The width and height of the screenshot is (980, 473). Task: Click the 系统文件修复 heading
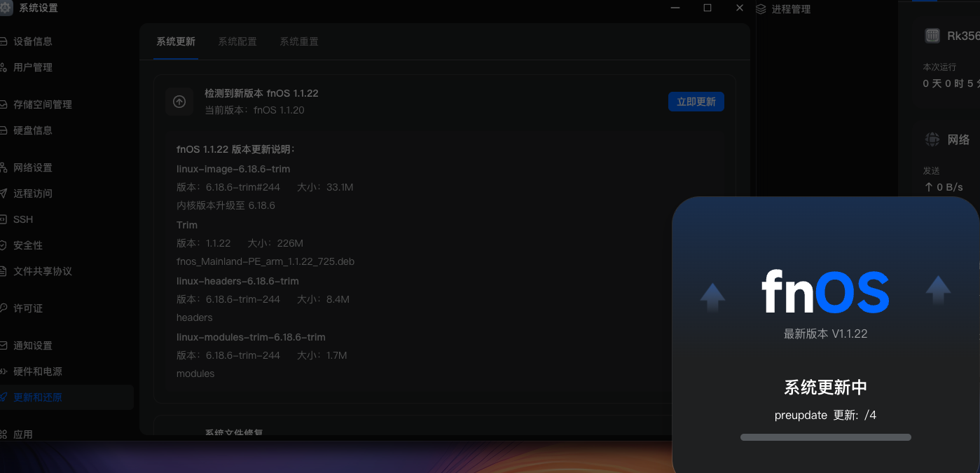pos(234,432)
